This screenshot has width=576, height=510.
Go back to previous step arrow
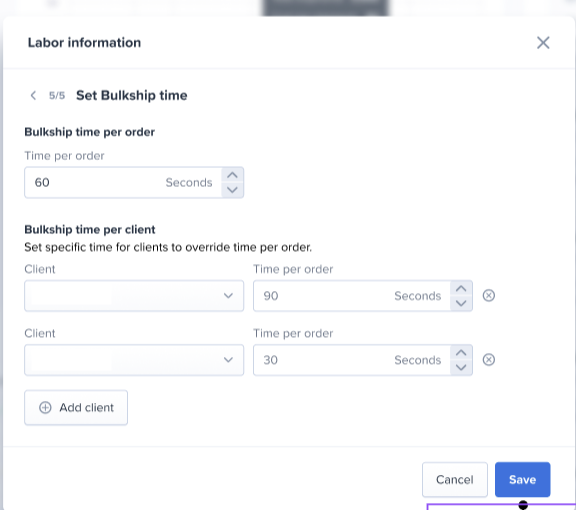pos(33,96)
